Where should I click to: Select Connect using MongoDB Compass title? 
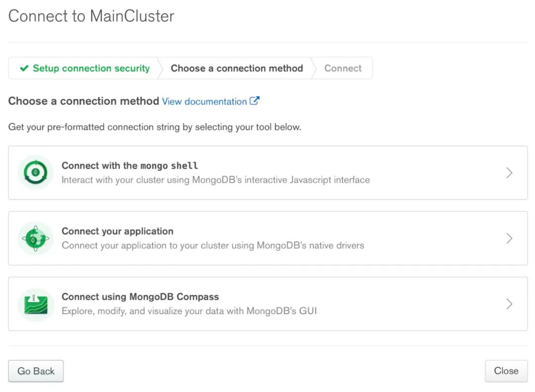tap(140, 297)
